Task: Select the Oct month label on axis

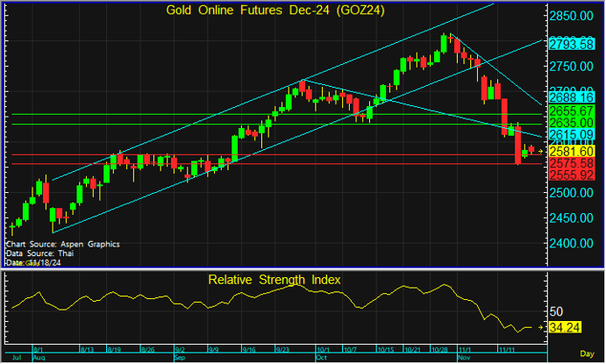Action: coord(320,358)
